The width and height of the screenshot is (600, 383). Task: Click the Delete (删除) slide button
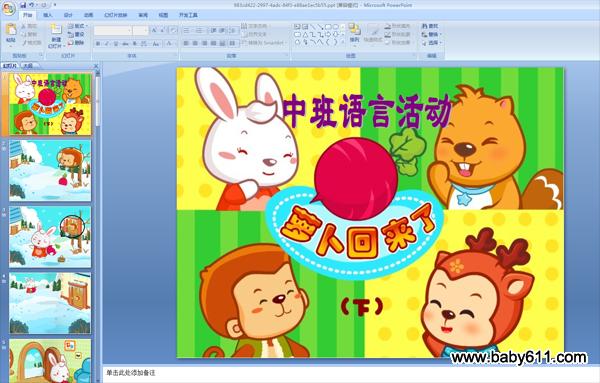click(x=76, y=43)
